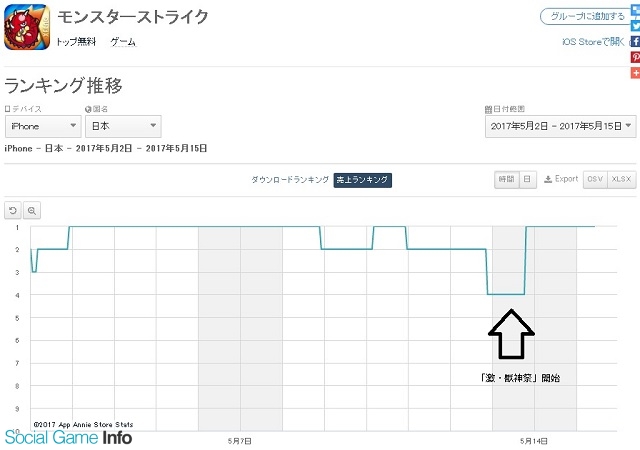Download data as CSV
This screenshot has width=640, height=450.
595,179
